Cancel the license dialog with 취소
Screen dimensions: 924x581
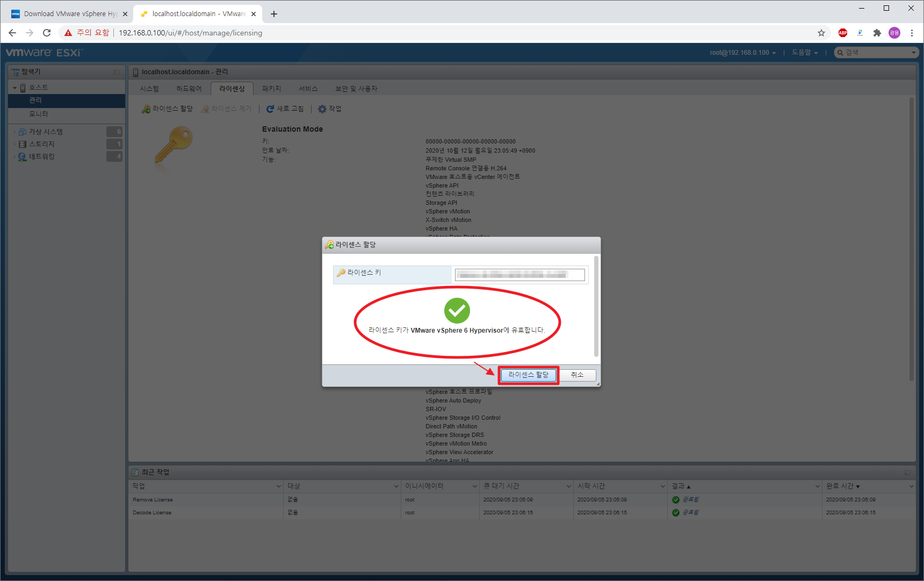pos(577,375)
